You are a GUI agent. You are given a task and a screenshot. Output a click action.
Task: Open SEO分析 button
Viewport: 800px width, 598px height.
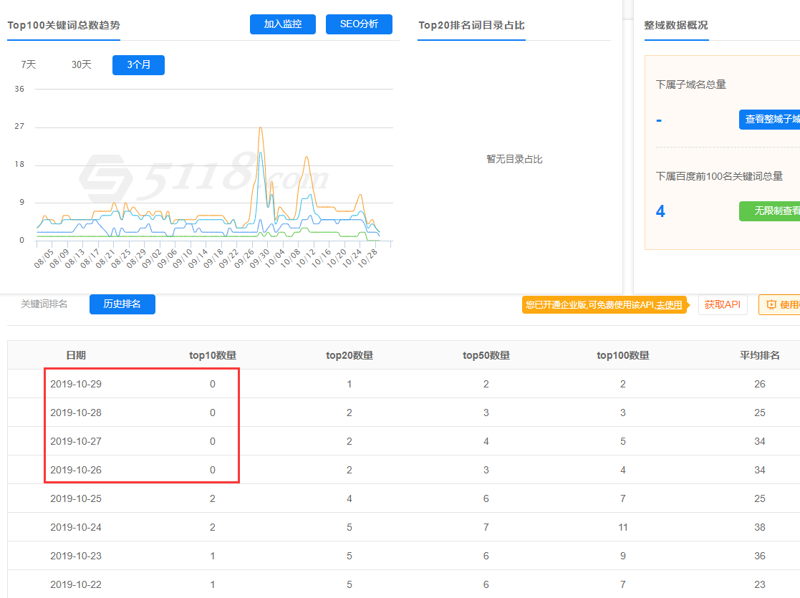(x=359, y=24)
